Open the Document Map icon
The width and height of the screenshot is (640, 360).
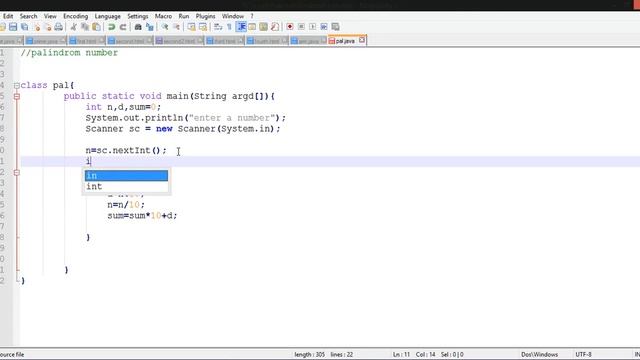(x=264, y=27)
